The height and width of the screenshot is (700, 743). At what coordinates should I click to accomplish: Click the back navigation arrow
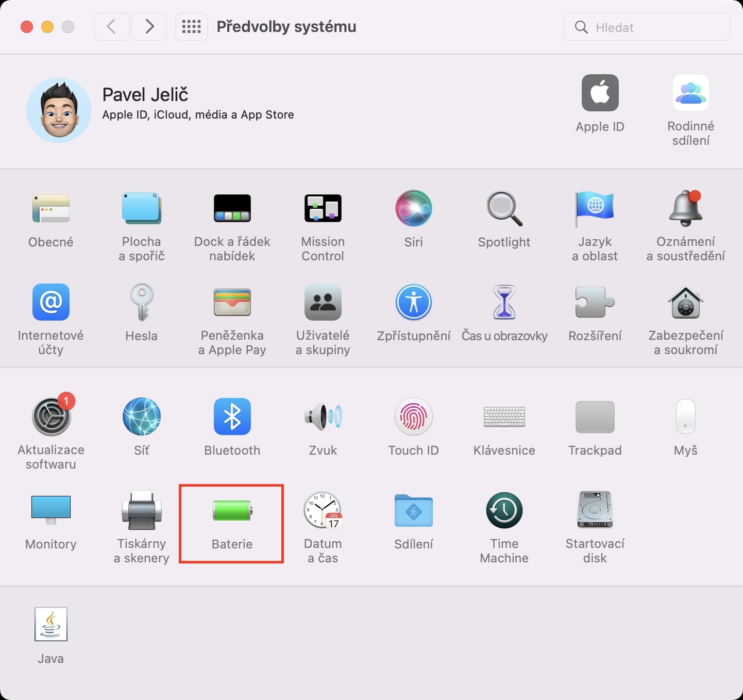click(111, 26)
